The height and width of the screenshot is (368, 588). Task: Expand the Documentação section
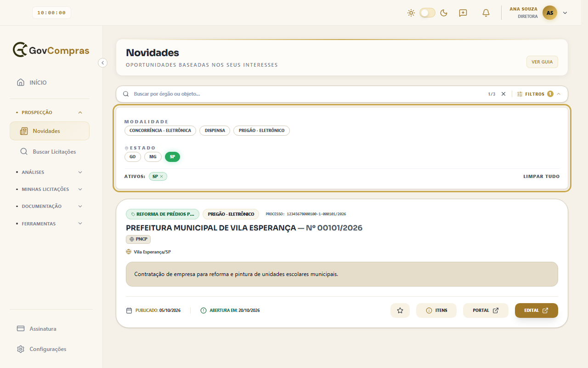(x=50, y=207)
